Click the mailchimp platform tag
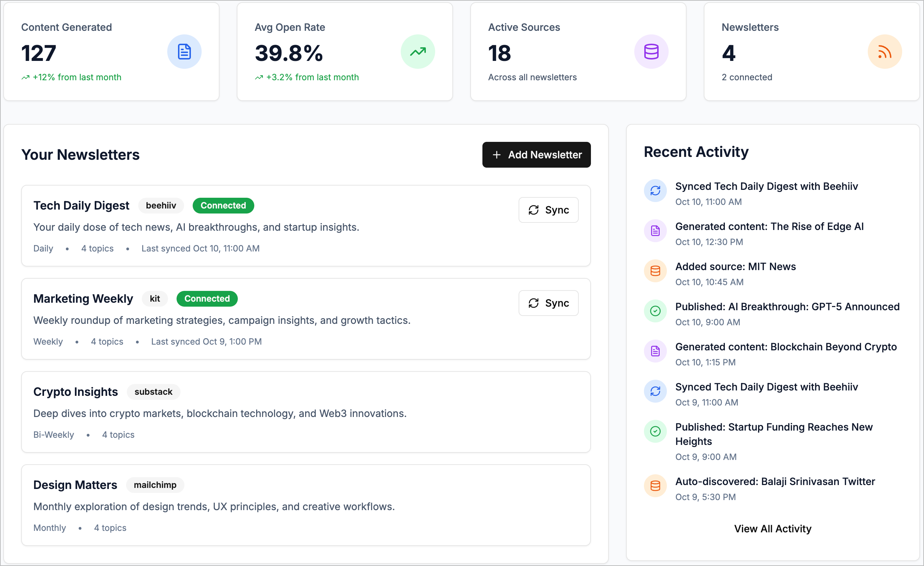This screenshot has height=566, width=924. click(x=155, y=485)
